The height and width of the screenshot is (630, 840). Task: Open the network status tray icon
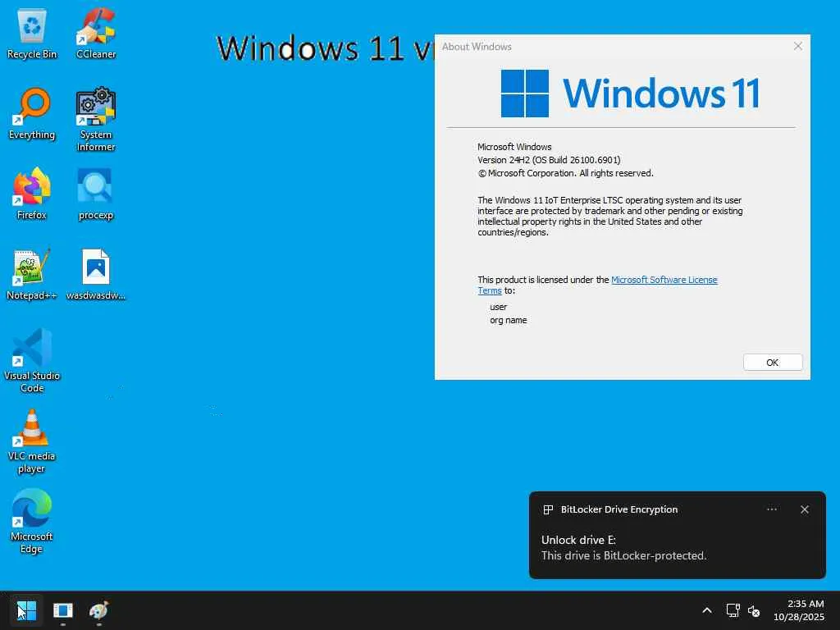tap(733, 610)
